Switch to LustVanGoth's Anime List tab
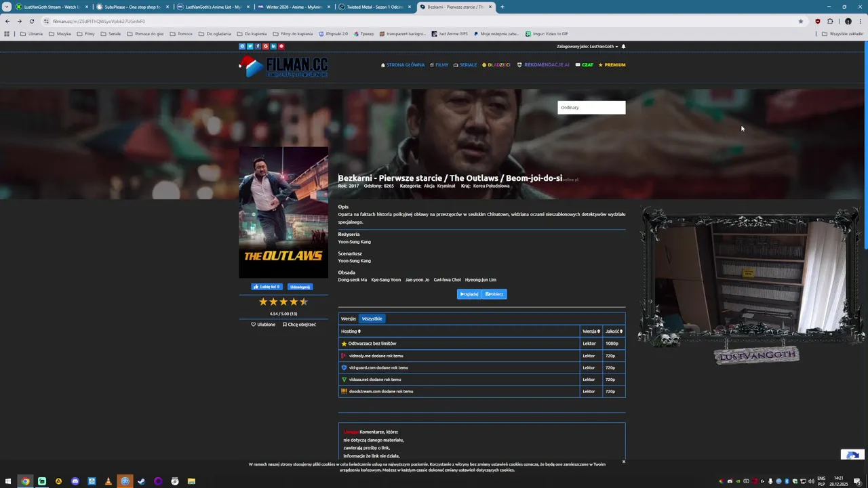 click(212, 7)
